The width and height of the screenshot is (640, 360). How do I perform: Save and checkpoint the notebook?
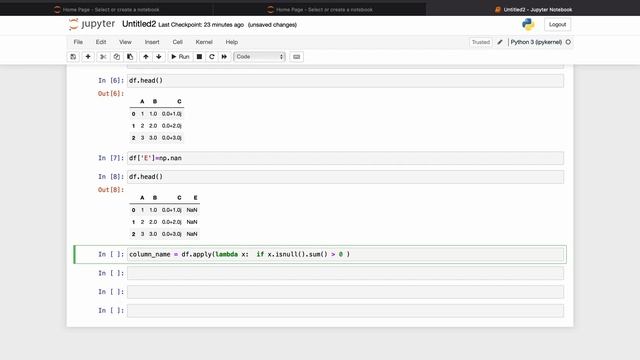tap(73, 57)
